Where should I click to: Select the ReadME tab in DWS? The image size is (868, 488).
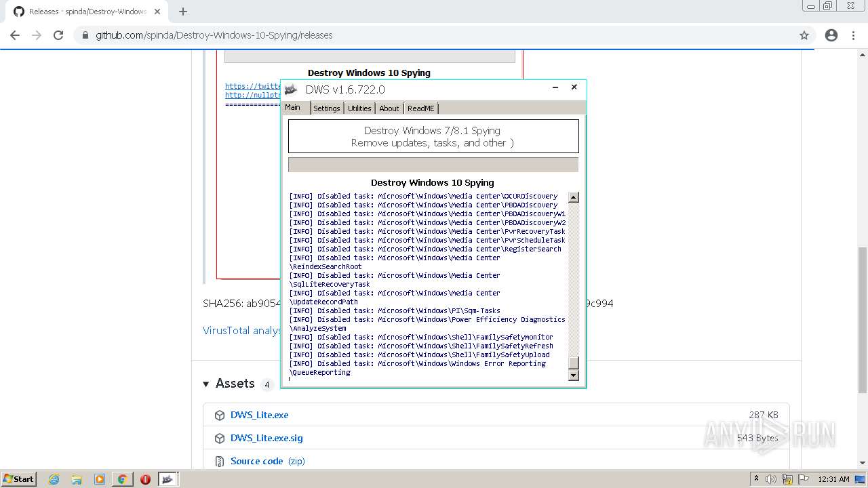(420, 108)
